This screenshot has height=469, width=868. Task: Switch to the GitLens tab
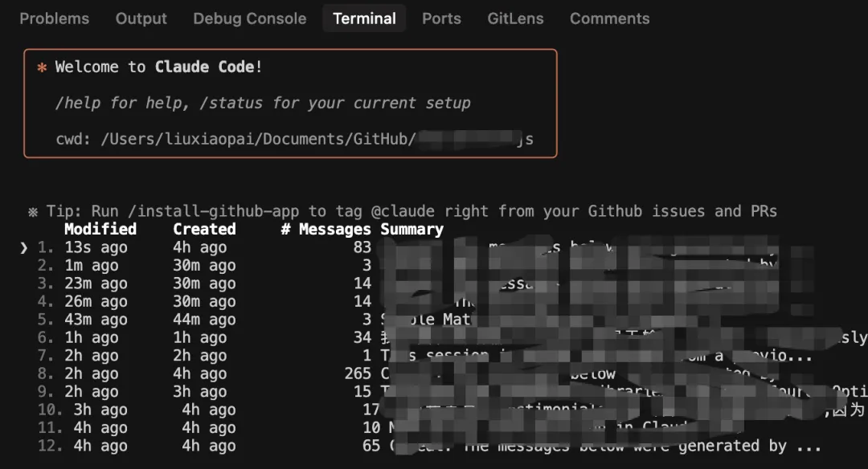click(x=515, y=18)
